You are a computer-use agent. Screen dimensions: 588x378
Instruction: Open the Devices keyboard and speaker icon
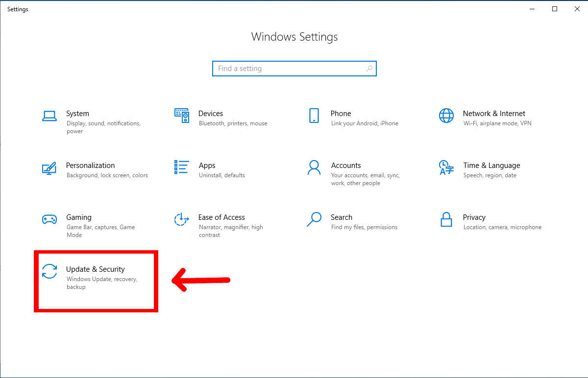[182, 116]
